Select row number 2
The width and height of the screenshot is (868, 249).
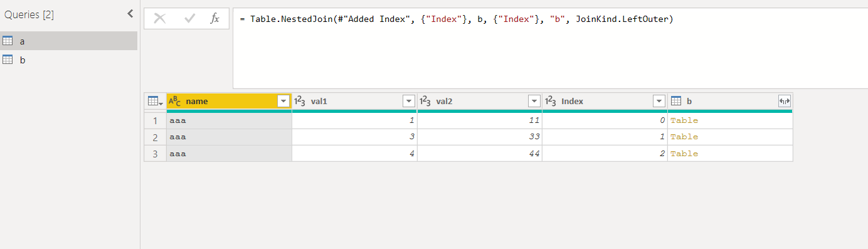coord(155,137)
